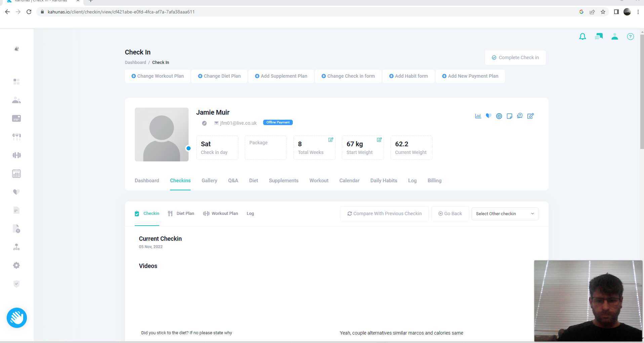Open the target goals icon on profile
The image size is (644, 343).
coord(499,116)
